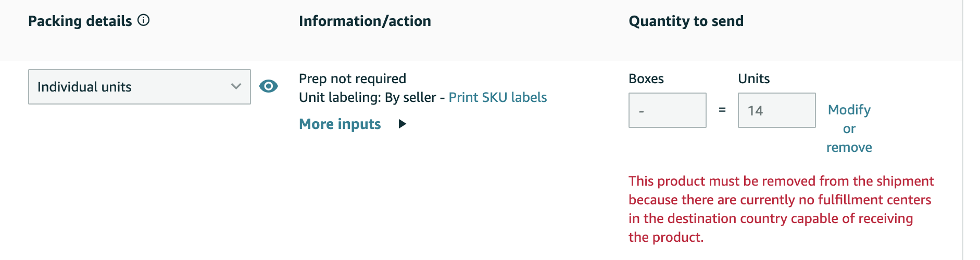The height and width of the screenshot is (260, 980).
Task: Click the chevron arrow in packing dropdown
Action: click(x=236, y=86)
